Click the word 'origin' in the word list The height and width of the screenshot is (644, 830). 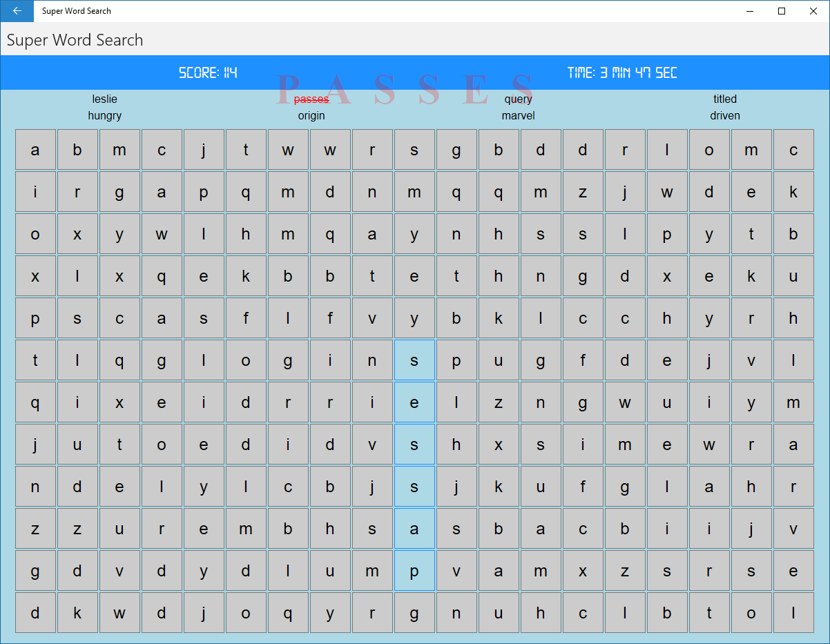tap(311, 115)
